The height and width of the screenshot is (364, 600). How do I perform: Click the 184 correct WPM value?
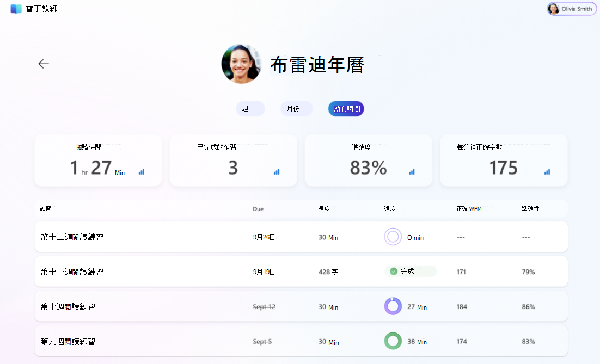tap(462, 307)
